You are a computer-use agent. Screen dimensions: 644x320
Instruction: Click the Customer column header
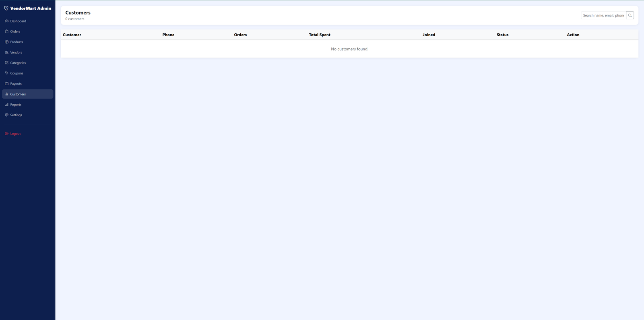point(72,35)
